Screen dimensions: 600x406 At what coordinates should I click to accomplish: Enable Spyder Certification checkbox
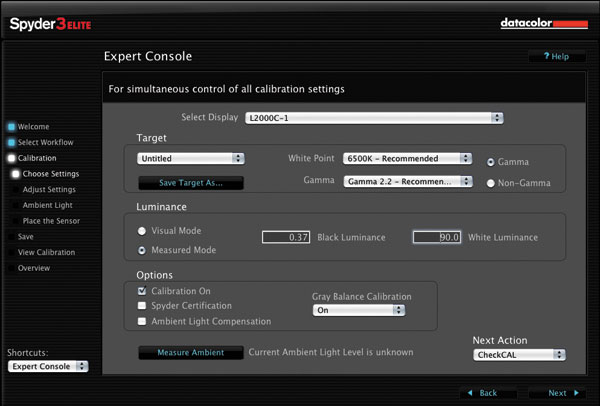(x=142, y=306)
